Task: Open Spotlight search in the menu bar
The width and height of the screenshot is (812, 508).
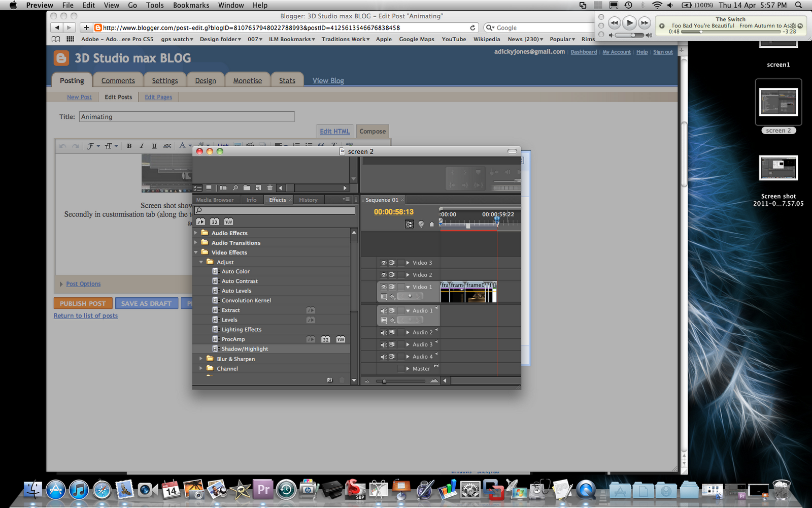Action: 798,5
